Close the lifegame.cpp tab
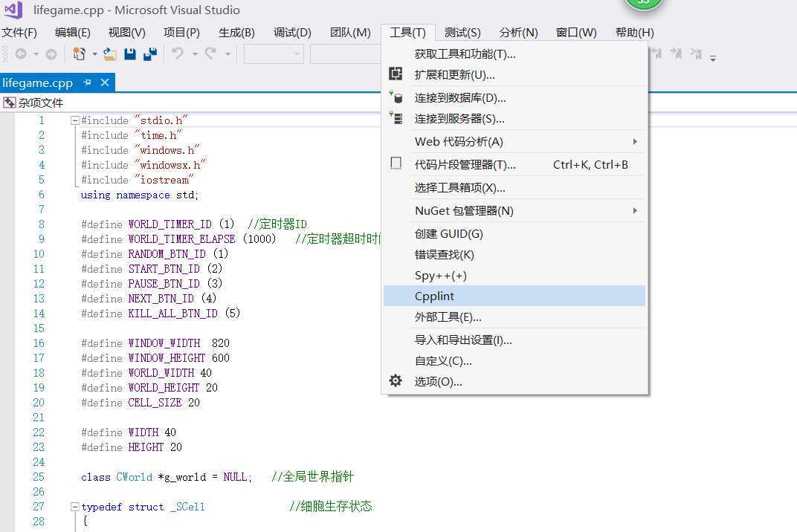 pyautogui.click(x=105, y=82)
